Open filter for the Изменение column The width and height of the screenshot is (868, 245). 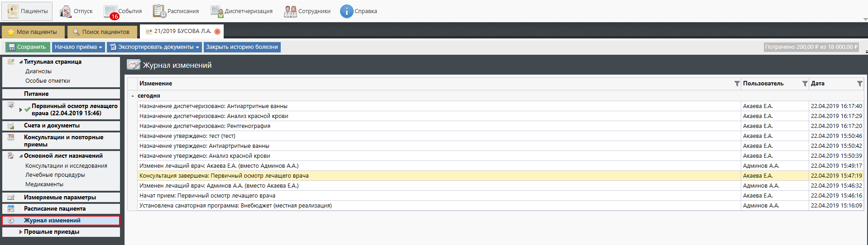pos(737,84)
